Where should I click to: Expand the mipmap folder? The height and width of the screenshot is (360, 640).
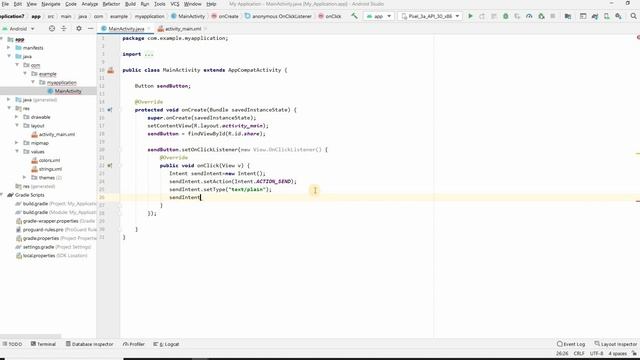point(17,143)
